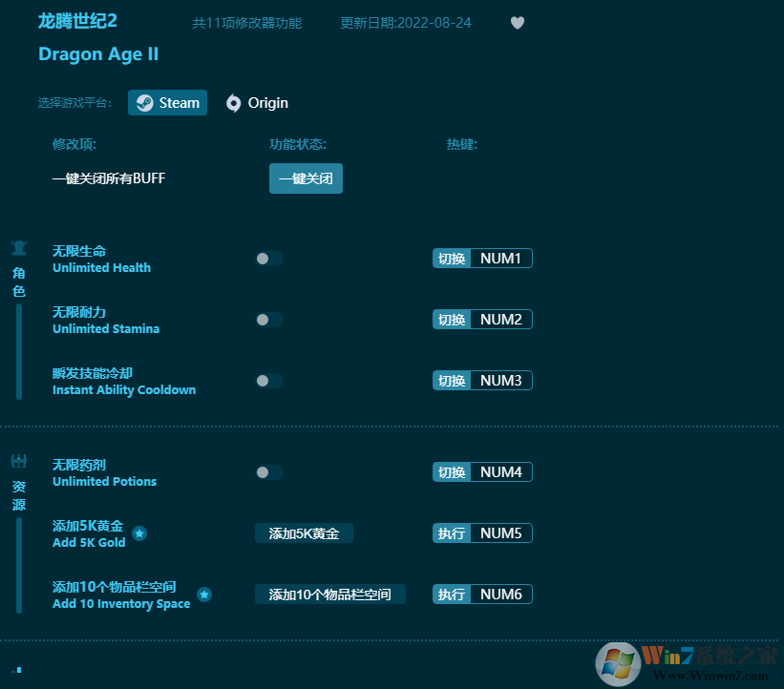Viewport: 784px width, 689px height.
Task: Click star badge next to Add 5K Gold
Action: click(x=139, y=533)
